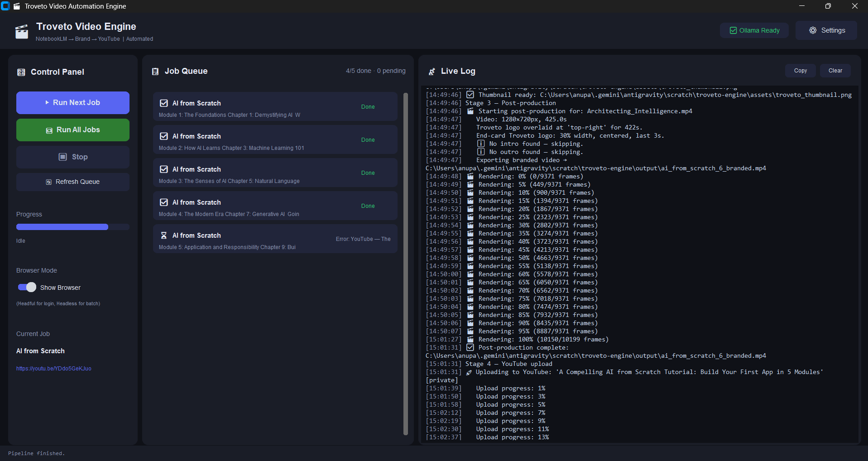868x461 pixels.
Task: Click the done checkbox on Module 2 job
Action: tap(164, 136)
